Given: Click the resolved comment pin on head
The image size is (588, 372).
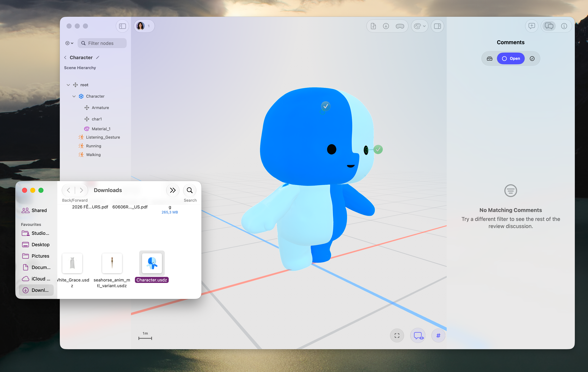Looking at the screenshot, I should [x=325, y=106].
